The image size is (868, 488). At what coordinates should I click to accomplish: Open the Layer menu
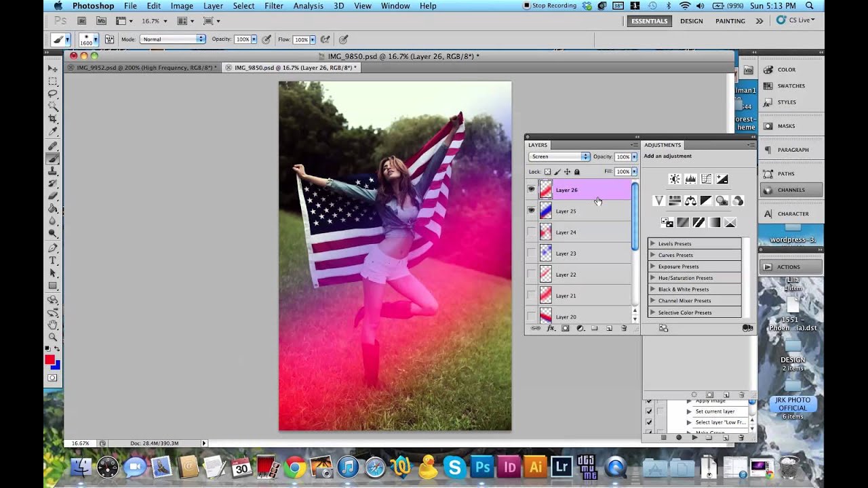[x=213, y=5]
